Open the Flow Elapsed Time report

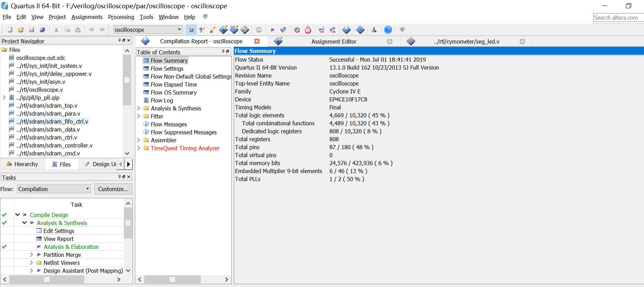tap(174, 84)
